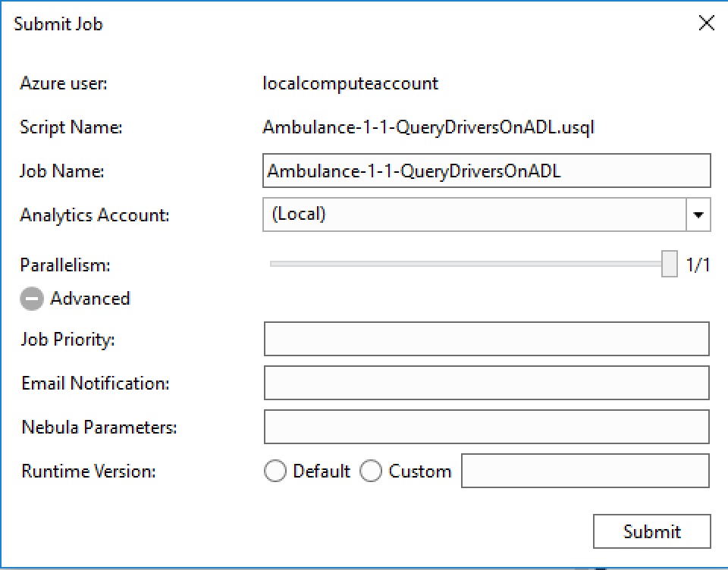Focus the Job Name text field

click(x=486, y=171)
